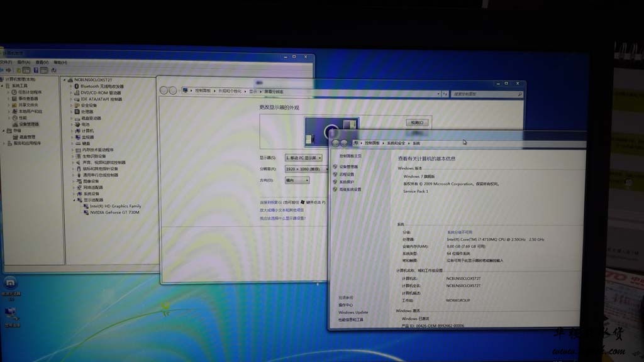This screenshot has height=362, width=644.
Task: Click the 磁盘管理 icon under 存储
Action: click(15, 136)
